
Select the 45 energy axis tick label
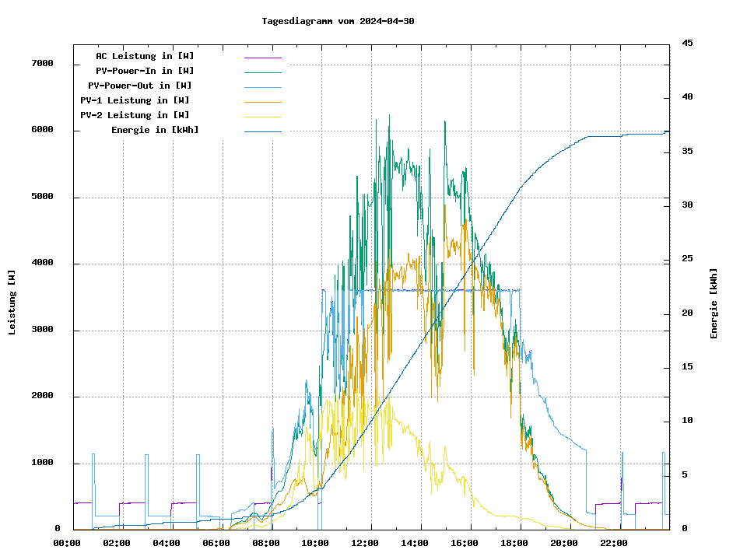pyautogui.click(x=687, y=43)
